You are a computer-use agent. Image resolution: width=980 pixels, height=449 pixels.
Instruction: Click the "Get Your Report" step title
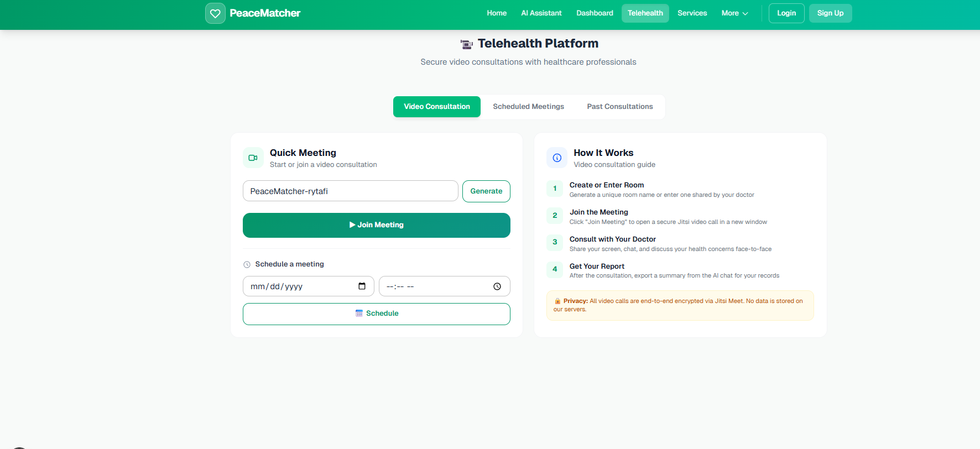coord(597,267)
